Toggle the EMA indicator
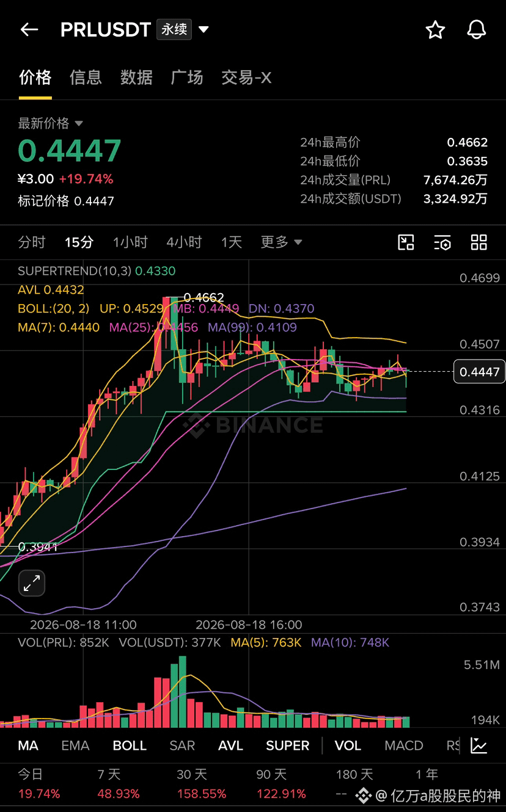The height and width of the screenshot is (812, 506). 75,745
